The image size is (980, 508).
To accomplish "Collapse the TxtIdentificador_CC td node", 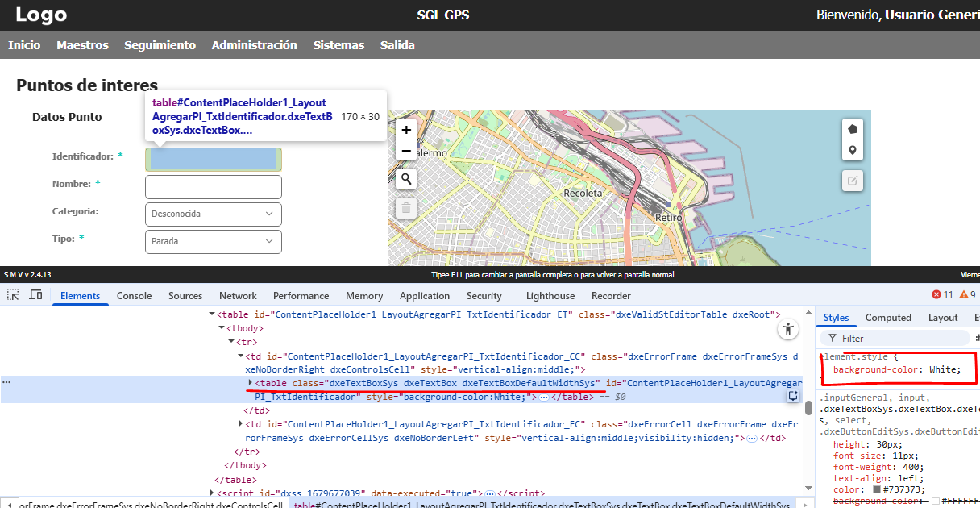I will coord(240,356).
